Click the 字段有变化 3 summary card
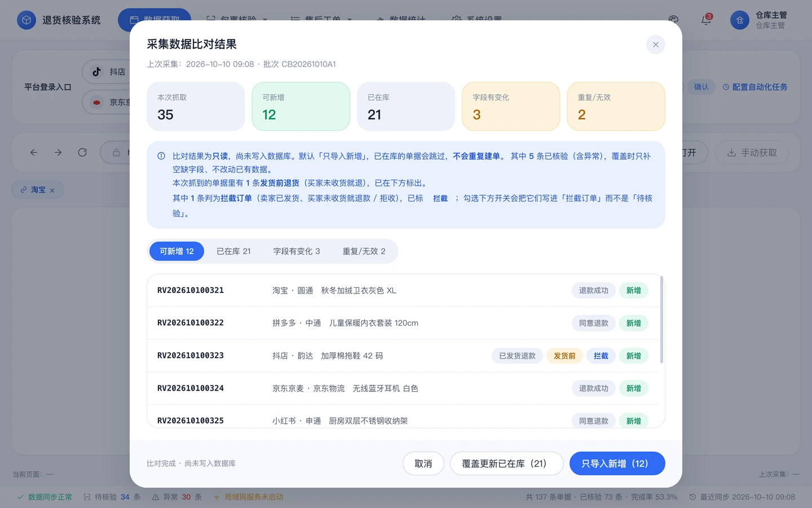Image resolution: width=812 pixels, height=508 pixels. [511, 106]
